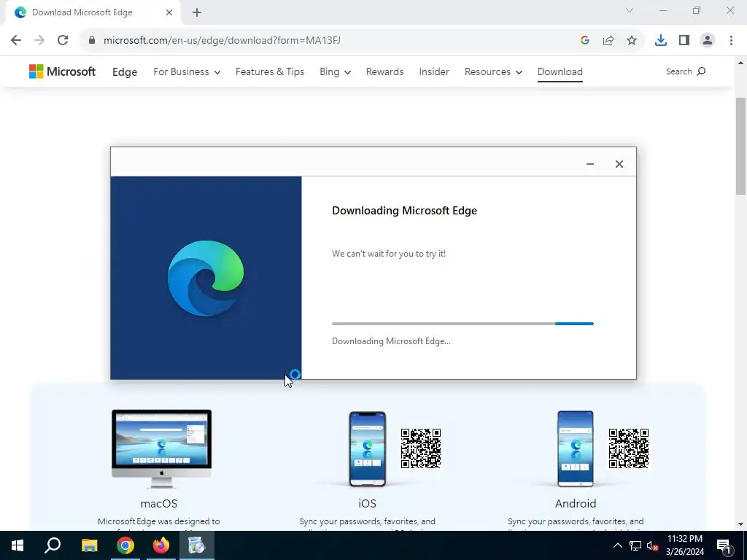Click the scrollbar down arrow
The image size is (747, 560).
click(x=740, y=524)
